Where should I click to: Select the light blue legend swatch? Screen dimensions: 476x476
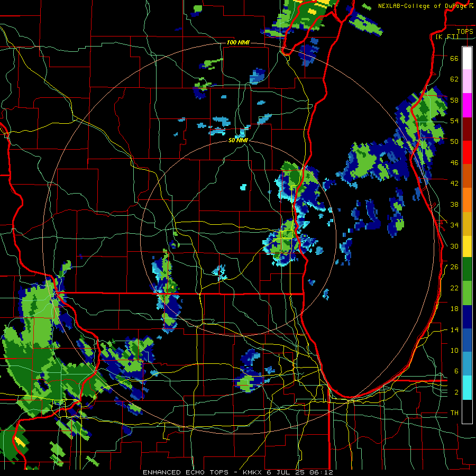(467, 364)
